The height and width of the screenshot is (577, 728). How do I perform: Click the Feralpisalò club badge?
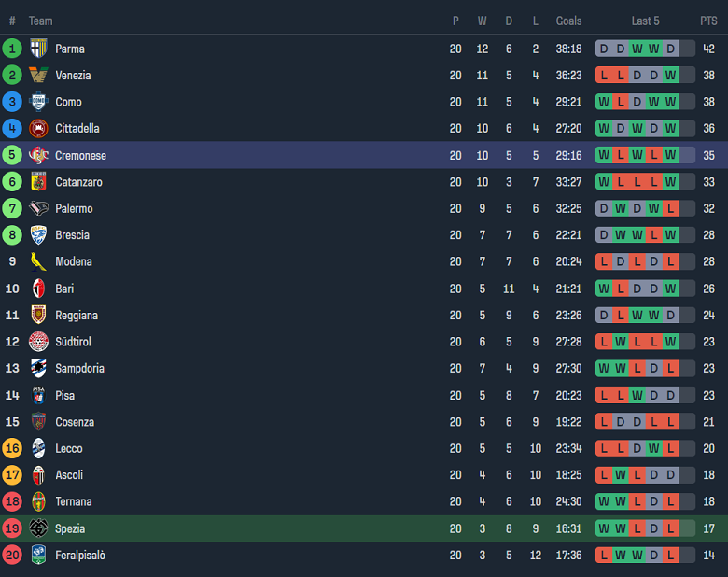click(x=38, y=555)
